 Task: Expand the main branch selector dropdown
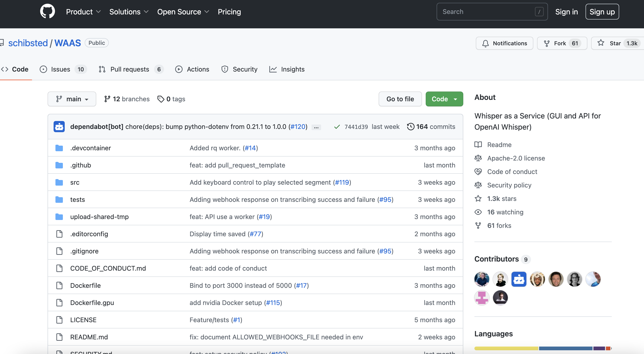click(x=71, y=98)
